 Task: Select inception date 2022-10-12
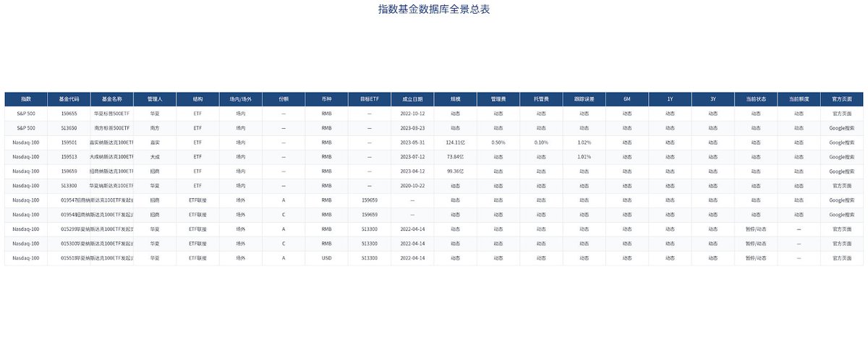tap(412, 114)
